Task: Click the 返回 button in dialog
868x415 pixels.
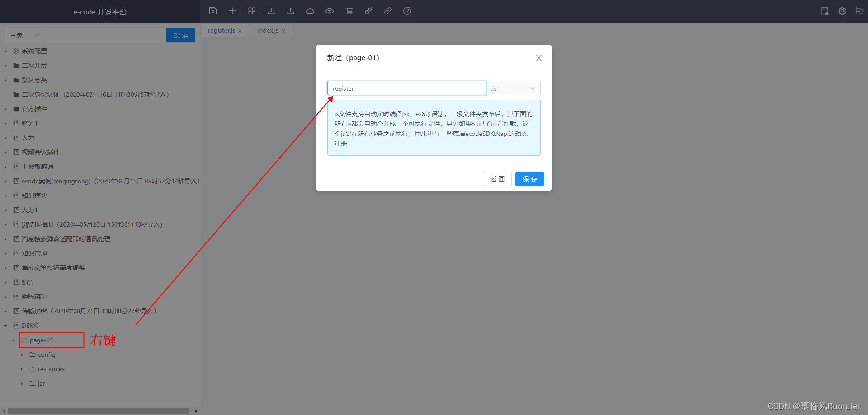Action: pos(497,179)
